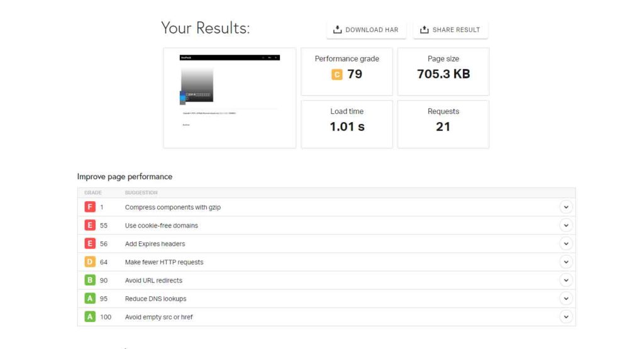The height and width of the screenshot is (349, 644).
Task: Click the orange C performance grade badge
Action: point(336,75)
